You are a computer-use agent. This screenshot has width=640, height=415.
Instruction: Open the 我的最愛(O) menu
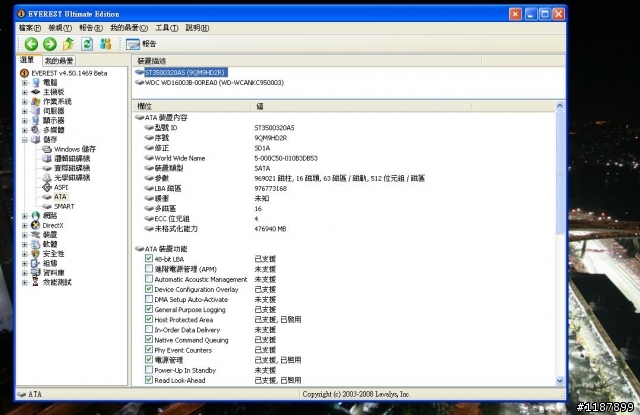point(129,28)
